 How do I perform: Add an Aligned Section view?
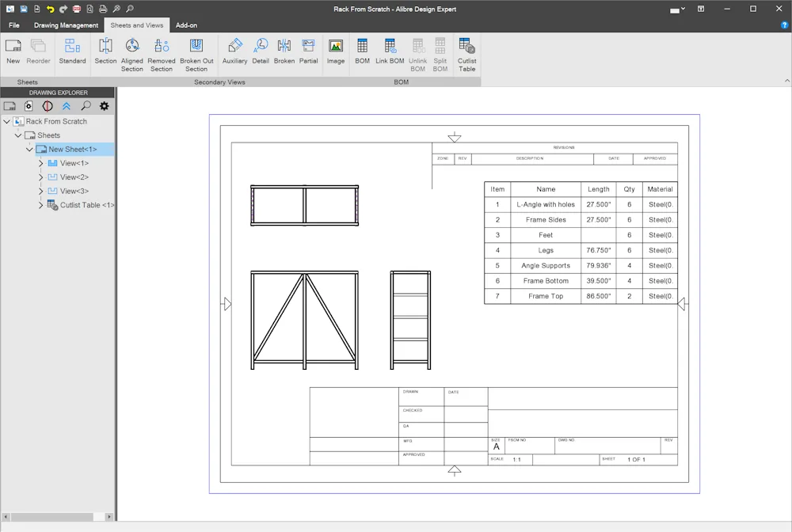tap(131, 55)
